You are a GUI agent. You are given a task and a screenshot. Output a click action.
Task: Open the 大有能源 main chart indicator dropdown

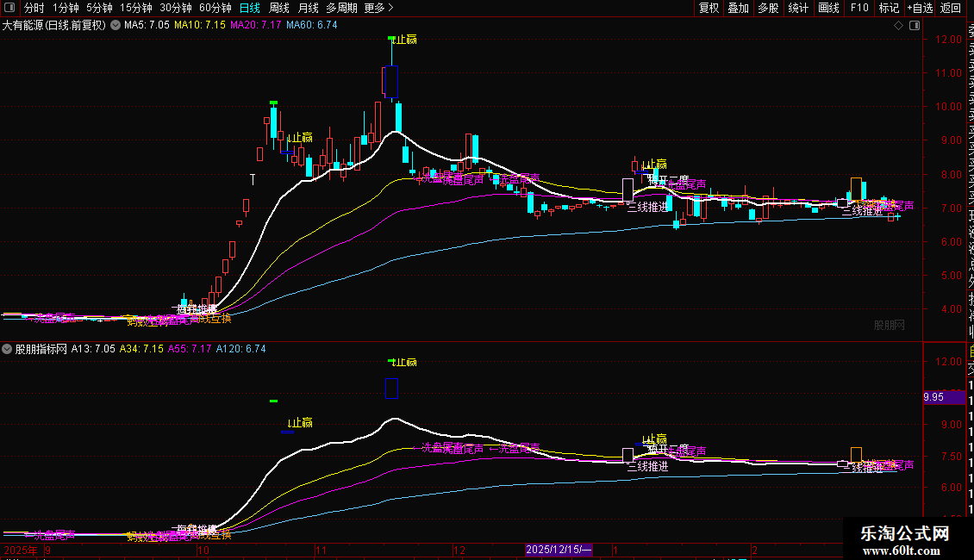pyautogui.click(x=116, y=26)
